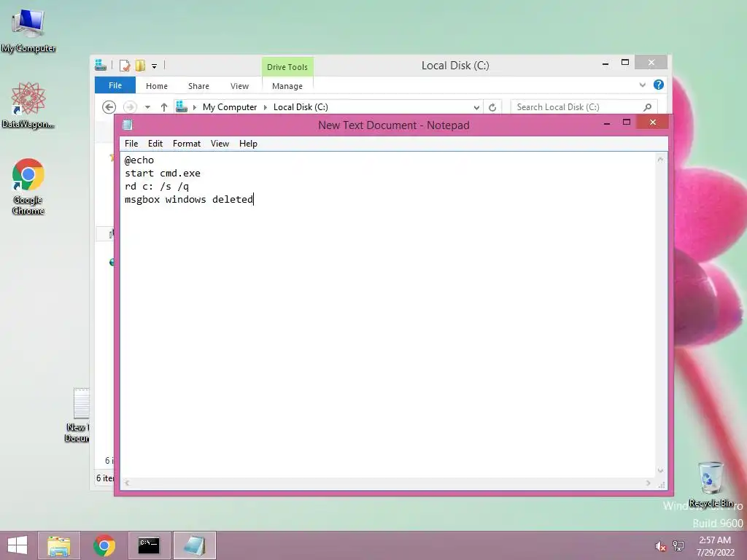Switch to Notepad from the taskbar
The height and width of the screenshot is (560, 747).
click(x=194, y=545)
